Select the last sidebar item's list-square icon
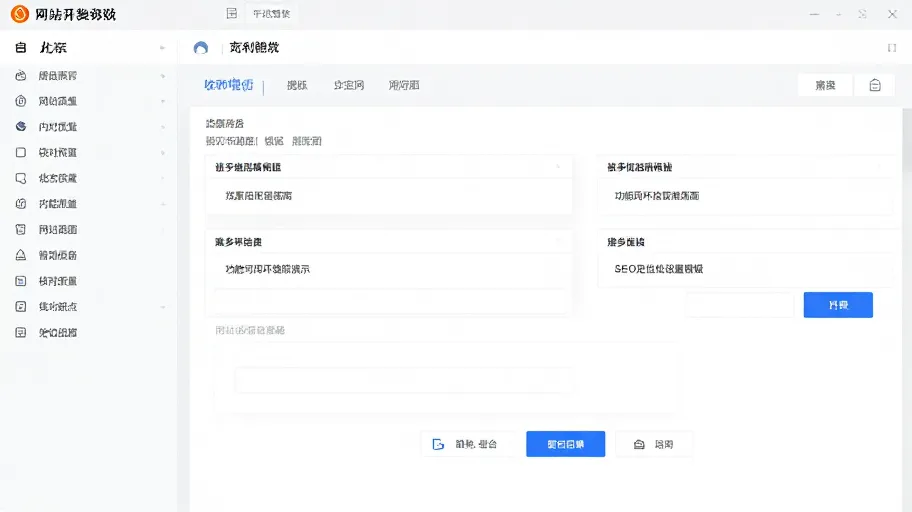The width and height of the screenshot is (912, 512). point(20,332)
